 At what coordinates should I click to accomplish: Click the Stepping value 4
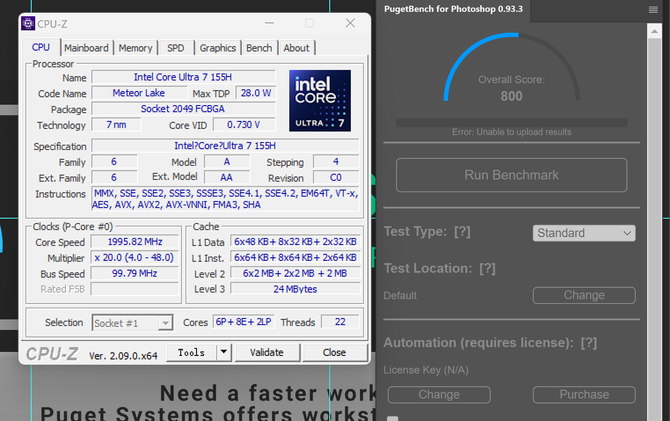tap(336, 162)
